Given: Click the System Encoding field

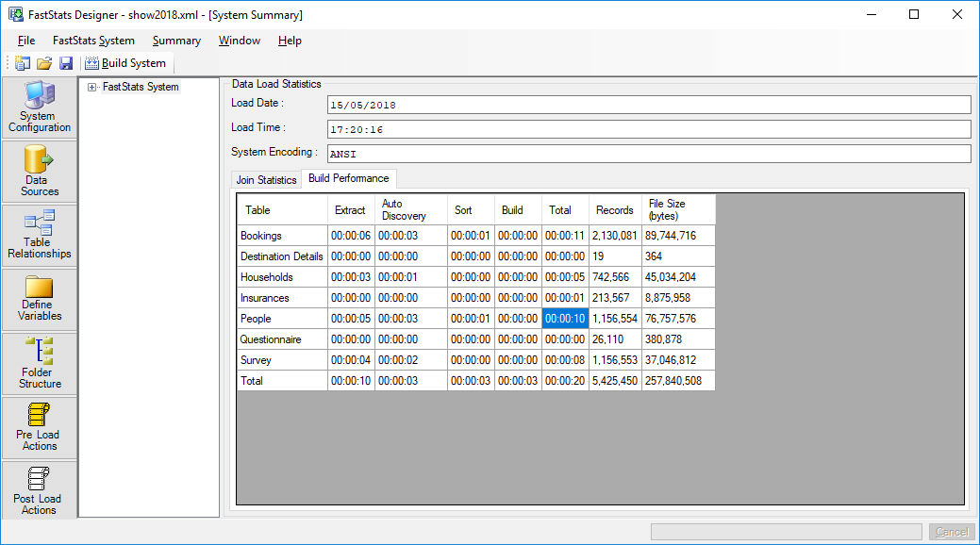Looking at the screenshot, I should coord(649,154).
